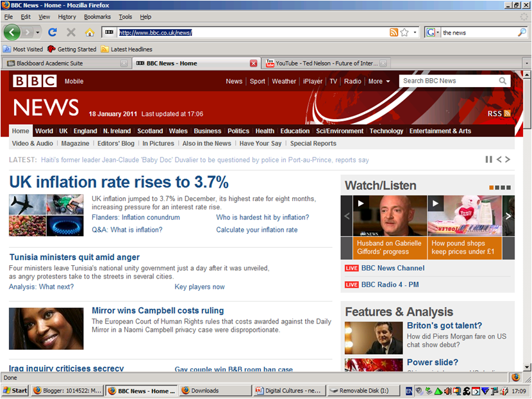Switch to Blackboard Academic Suite tab
532x399 pixels.
[67, 63]
